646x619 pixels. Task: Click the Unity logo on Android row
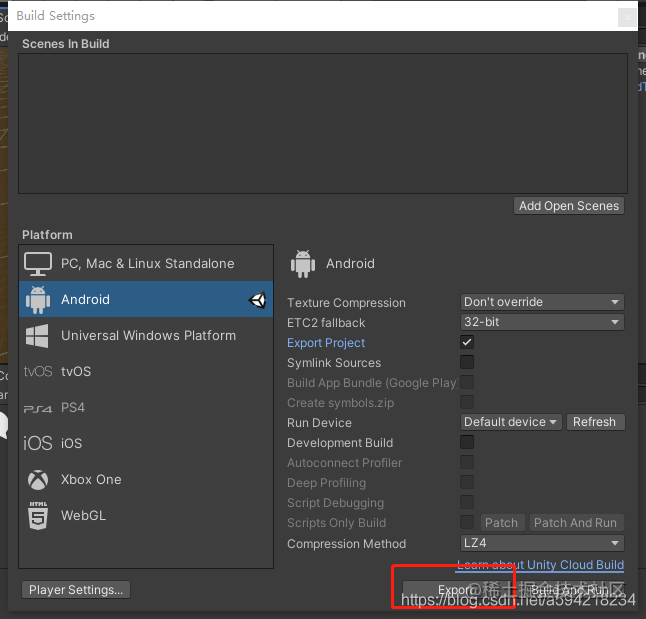coord(257,300)
